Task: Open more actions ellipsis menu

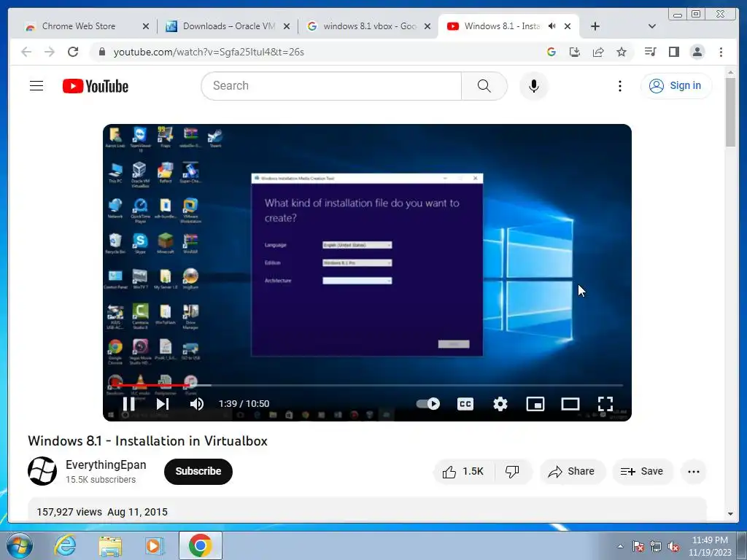Action: coord(694,472)
